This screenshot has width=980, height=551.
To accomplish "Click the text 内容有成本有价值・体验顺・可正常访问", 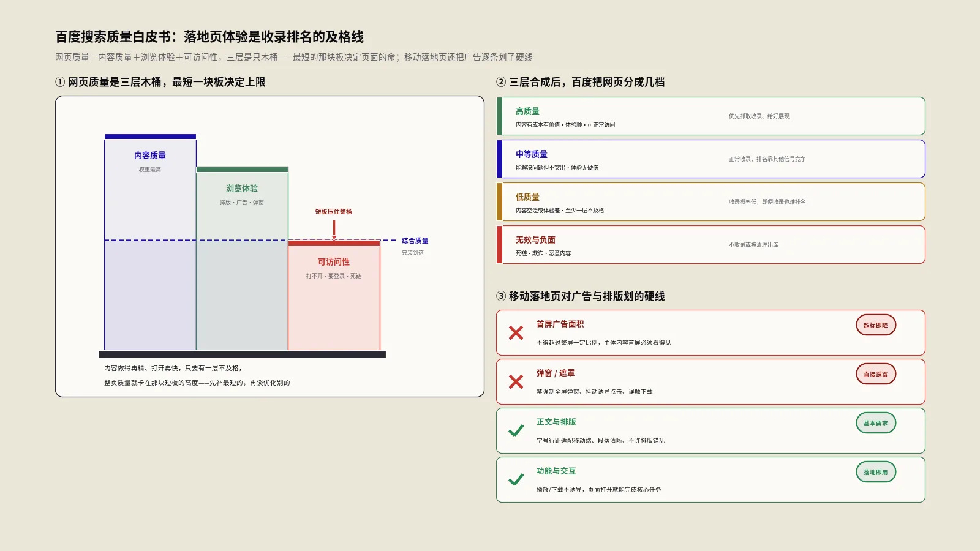I will click(565, 125).
